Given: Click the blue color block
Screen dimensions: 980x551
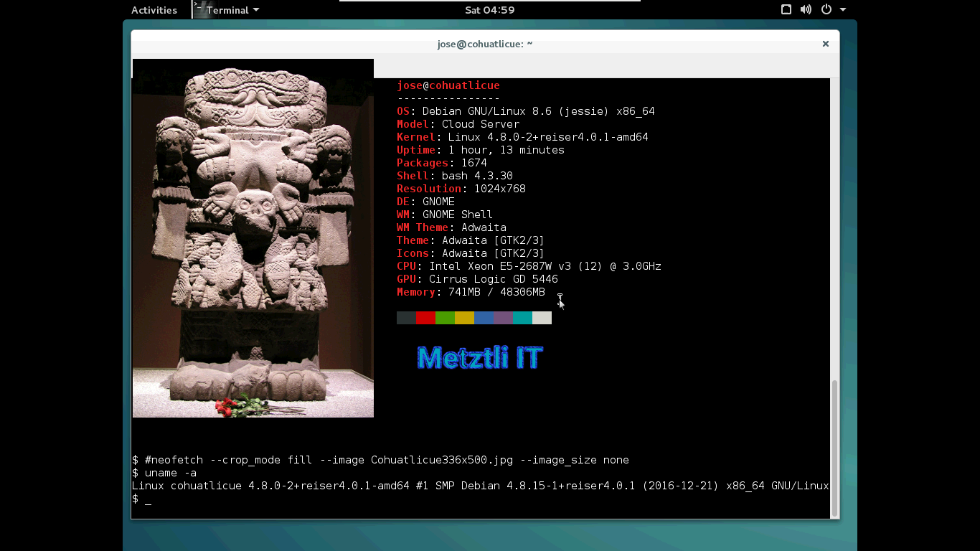Looking at the screenshot, I should [484, 318].
